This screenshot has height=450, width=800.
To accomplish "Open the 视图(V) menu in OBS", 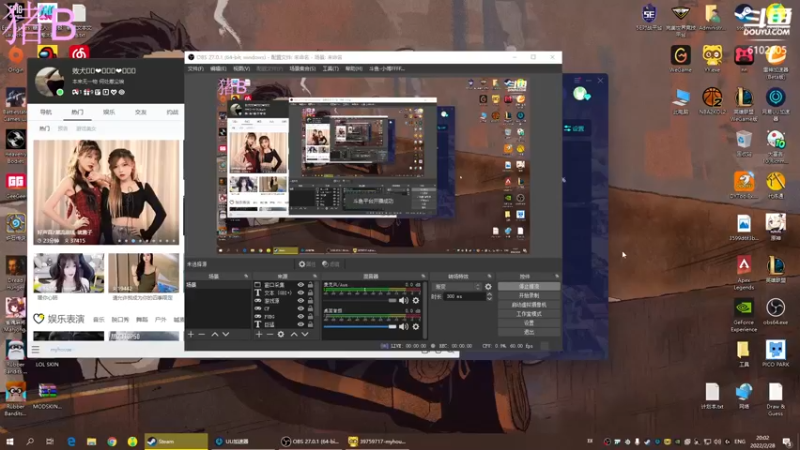I will click(241, 68).
